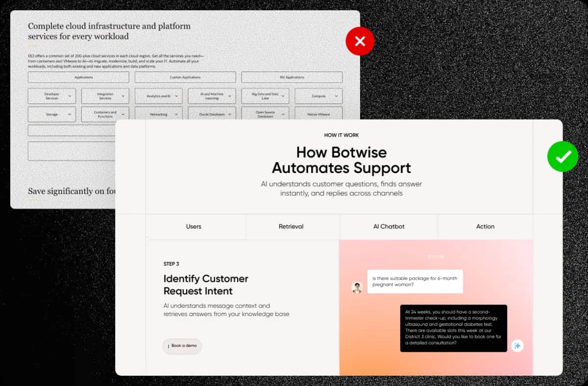Image resolution: width=588 pixels, height=386 pixels.
Task: Click the customer question chat bubble
Action: [x=415, y=282]
